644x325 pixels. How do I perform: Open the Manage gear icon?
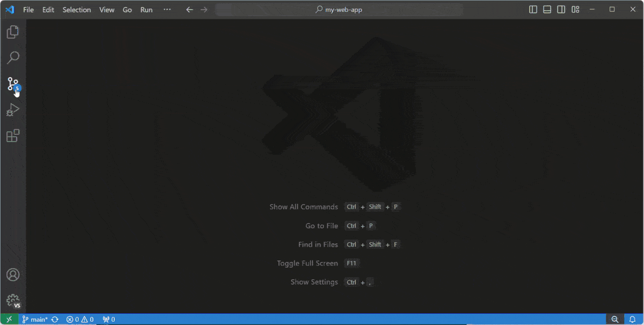pos(13,300)
